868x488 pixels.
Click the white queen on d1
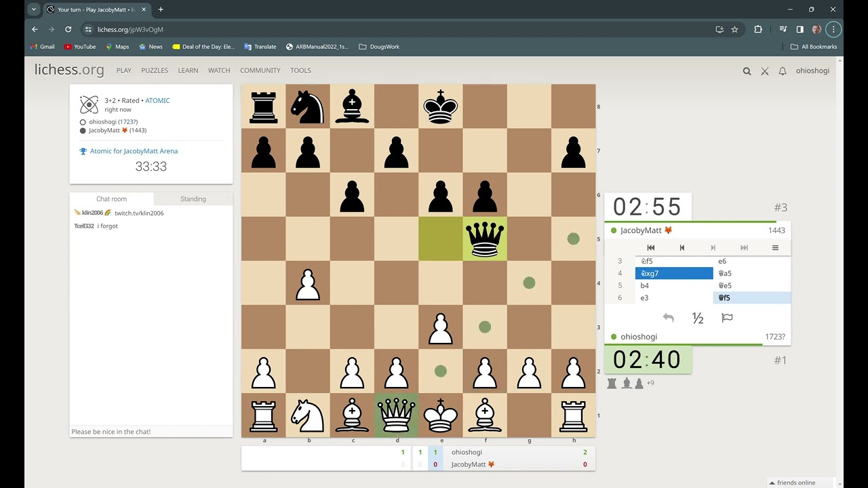point(396,415)
